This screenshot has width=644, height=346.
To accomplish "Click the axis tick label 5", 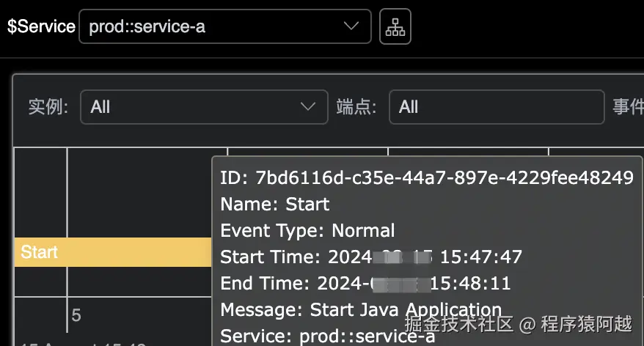I will (76, 316).
